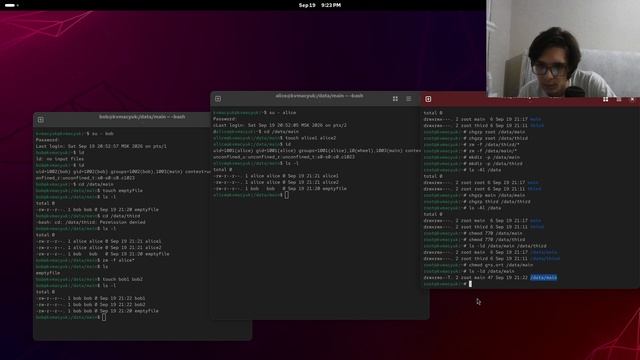
Task: Click 'chmod 770 /data/third' command in root terminal
Action: 497,240
